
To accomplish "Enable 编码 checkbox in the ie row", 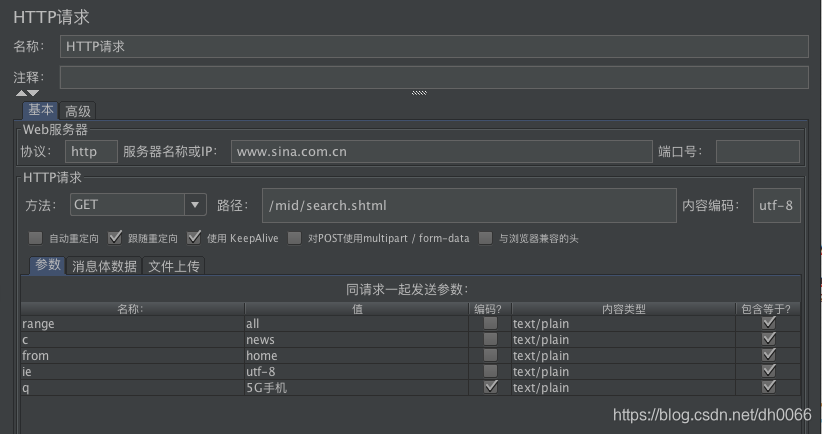I will 490,371.
